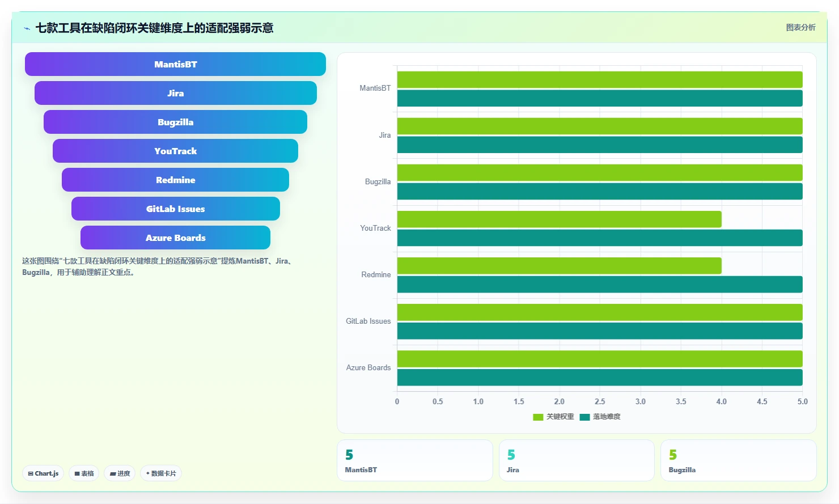The image size is (839, 504).
Task: Click the 进度 tag chip
Action: click(120, 473)
